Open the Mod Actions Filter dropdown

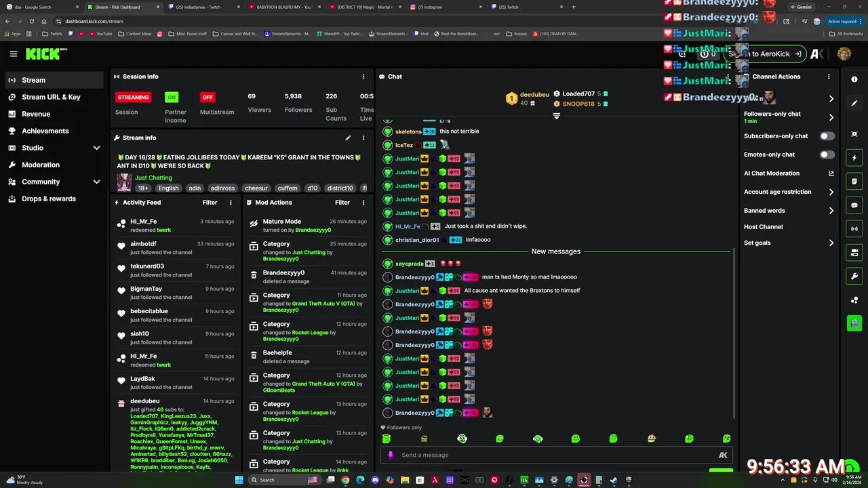pos(342,202)
